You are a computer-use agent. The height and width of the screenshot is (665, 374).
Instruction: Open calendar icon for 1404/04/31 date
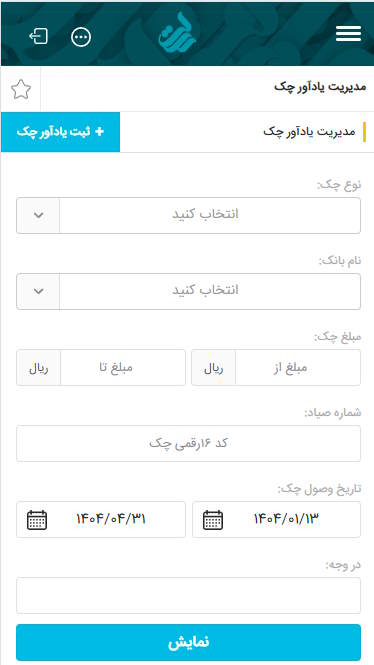pyautogui.click(x=37, y=520)
